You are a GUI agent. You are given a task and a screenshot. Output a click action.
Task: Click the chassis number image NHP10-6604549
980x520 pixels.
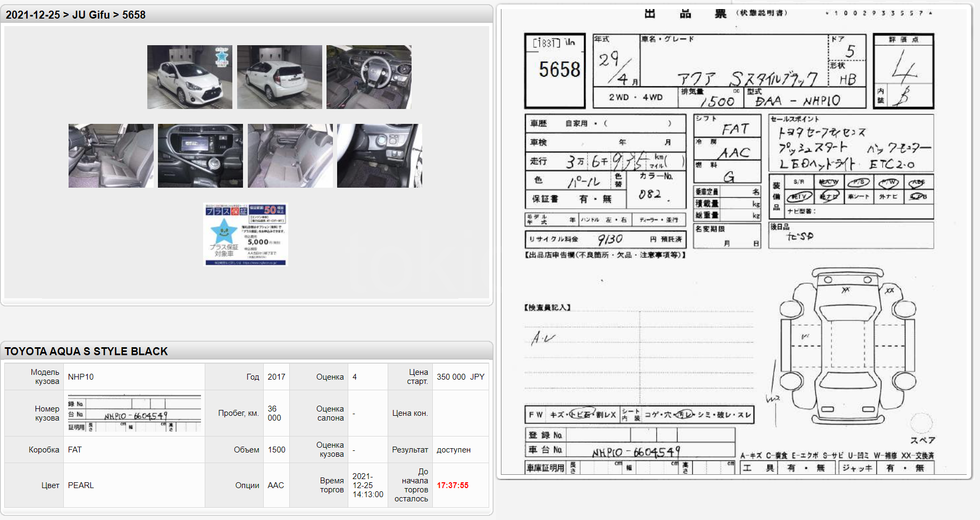point(135,413)
